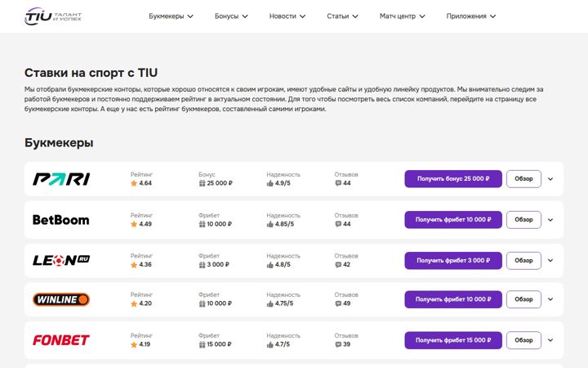
Task: Click the BetBoom bookmaker logo
Action: [x=61, y=220]
